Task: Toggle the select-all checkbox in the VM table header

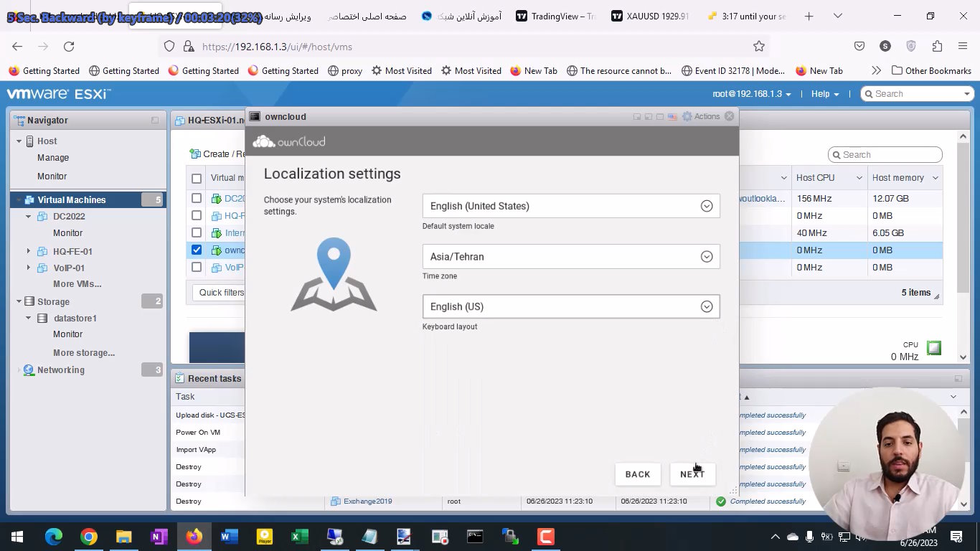Action: click(x=197, y=178)
